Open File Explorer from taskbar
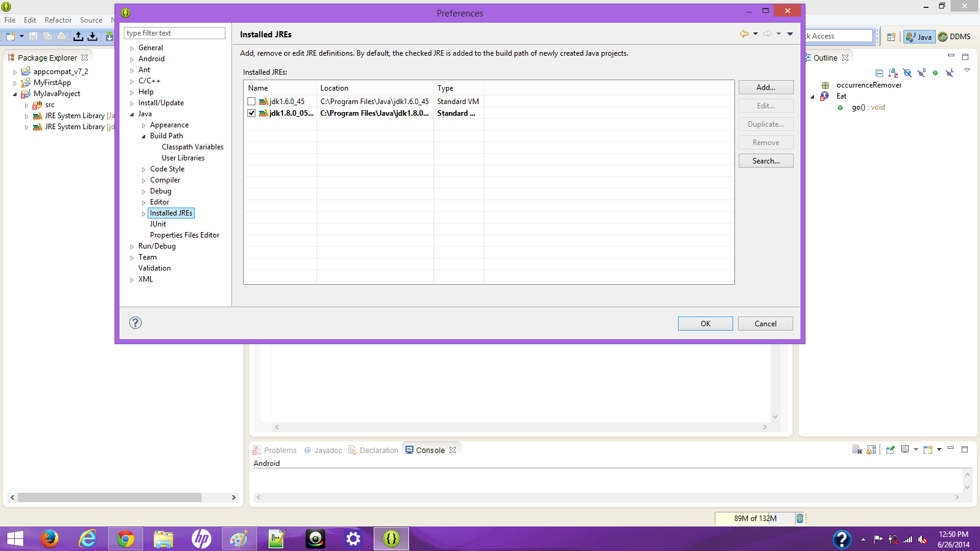Screen dimensions: 980x551 pyautogui.click(x=164, y=539)
